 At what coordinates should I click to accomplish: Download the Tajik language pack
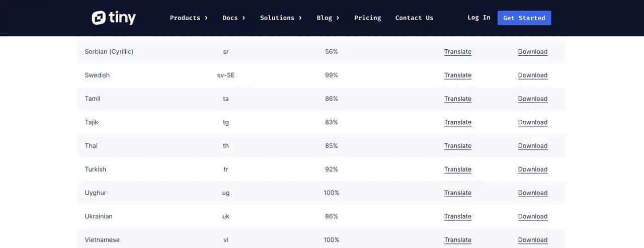[x=532, y=122]
